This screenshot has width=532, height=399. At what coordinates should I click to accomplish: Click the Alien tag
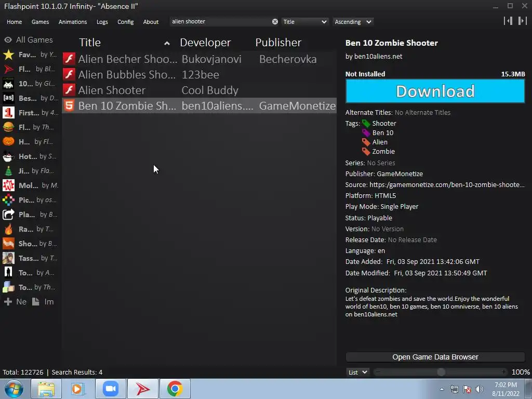[x=380, y=142]
